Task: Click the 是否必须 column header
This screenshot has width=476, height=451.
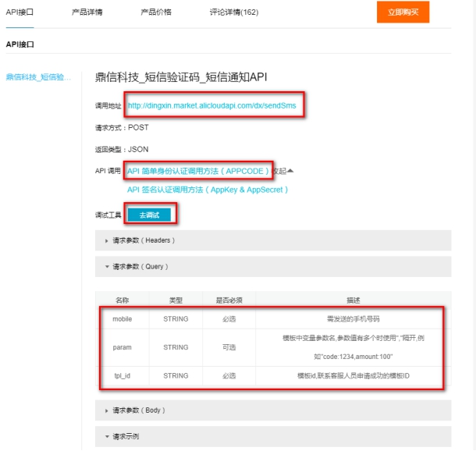Action: pyautogui.click(x=229, y=300)
